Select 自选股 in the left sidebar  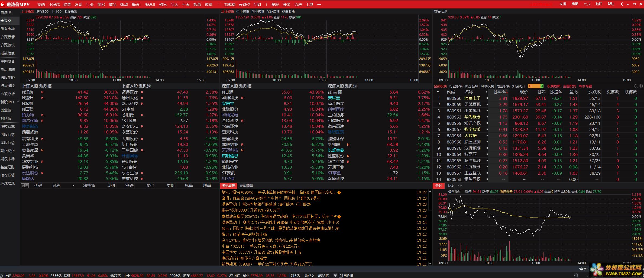click(x=6, y=12)
